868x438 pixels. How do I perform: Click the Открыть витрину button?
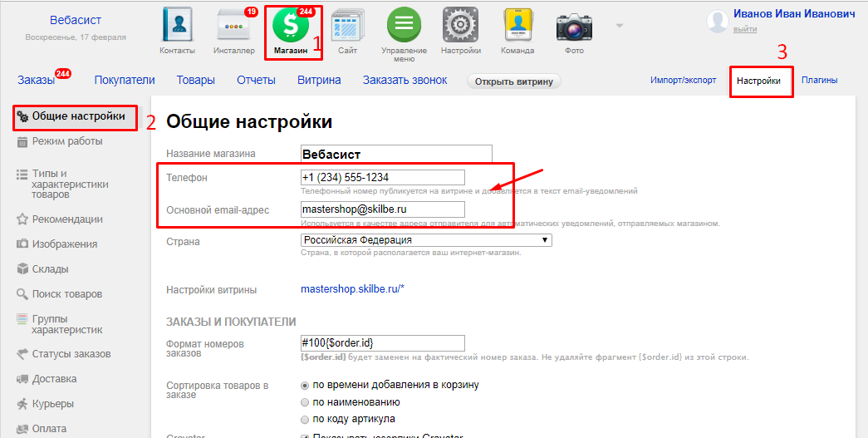click(x=513, y=82)
